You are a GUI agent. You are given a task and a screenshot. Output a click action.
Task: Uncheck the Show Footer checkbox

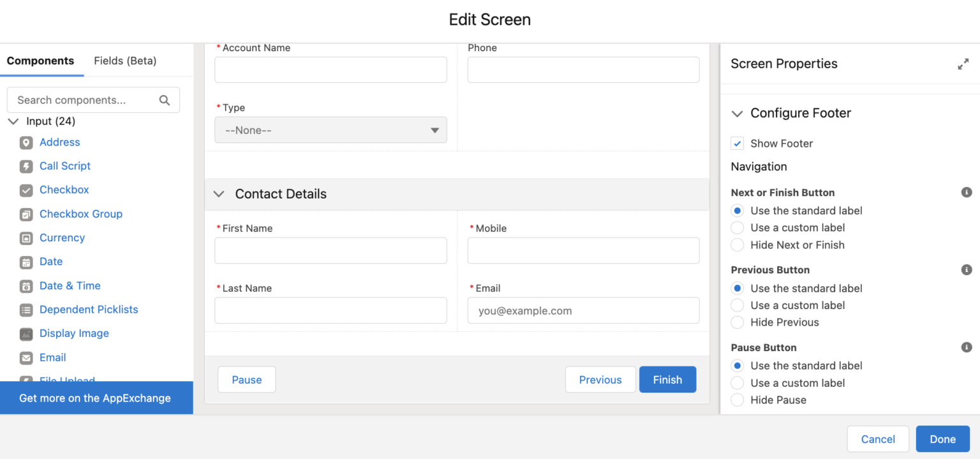[x=737, y=143]
